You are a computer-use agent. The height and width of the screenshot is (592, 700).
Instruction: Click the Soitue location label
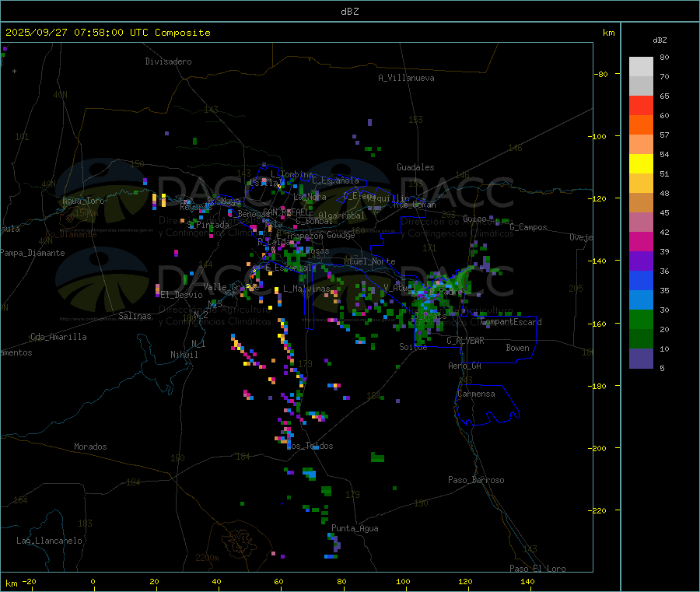click(x=413, y=347)
